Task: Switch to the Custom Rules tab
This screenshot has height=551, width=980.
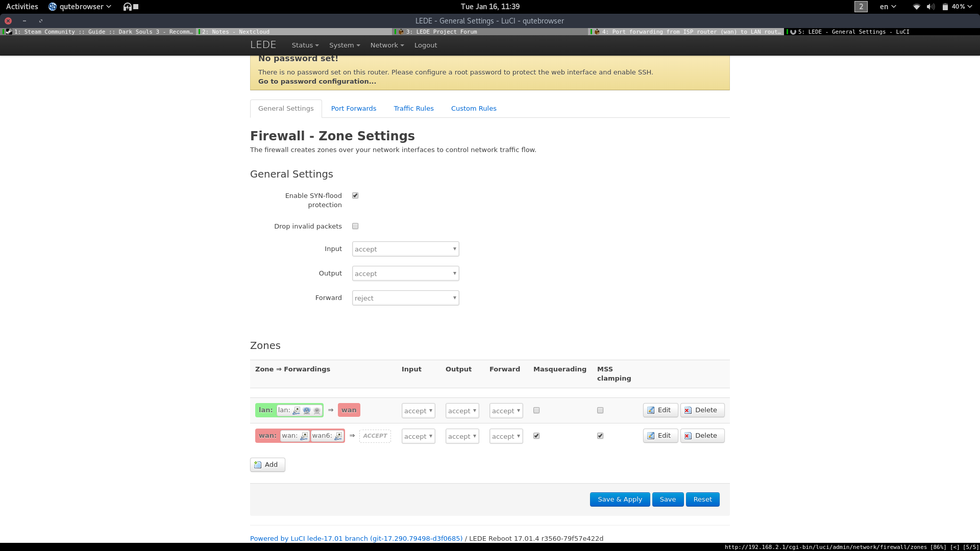Action: tap(474, 108)
